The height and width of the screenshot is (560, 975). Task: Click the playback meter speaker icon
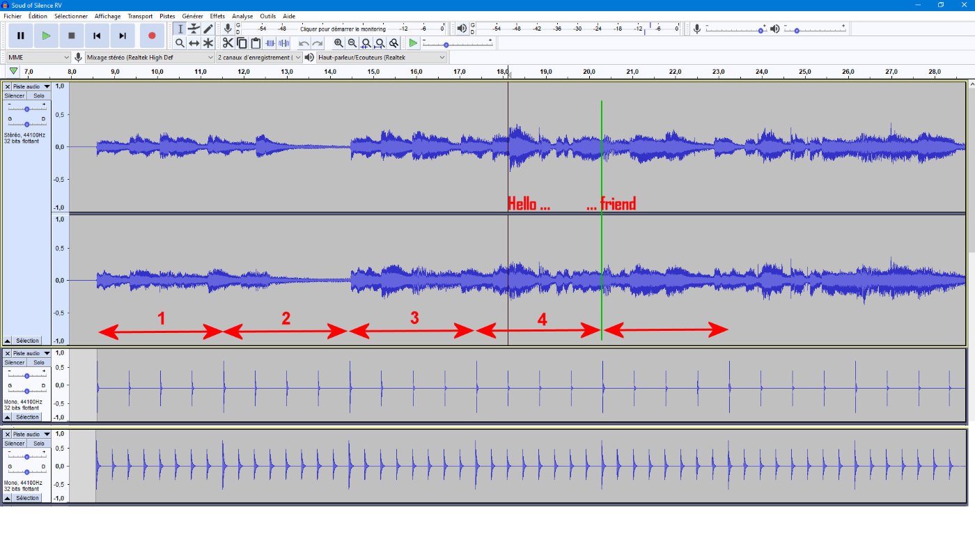[x=462, y=29]
